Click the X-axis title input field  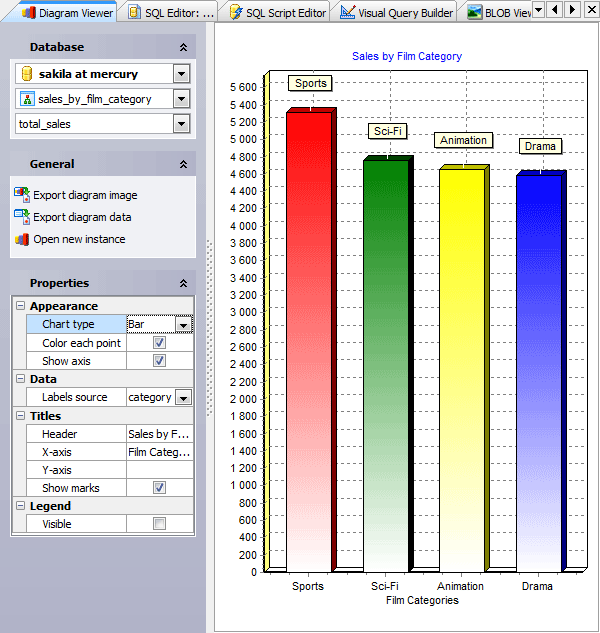[159, 452]
